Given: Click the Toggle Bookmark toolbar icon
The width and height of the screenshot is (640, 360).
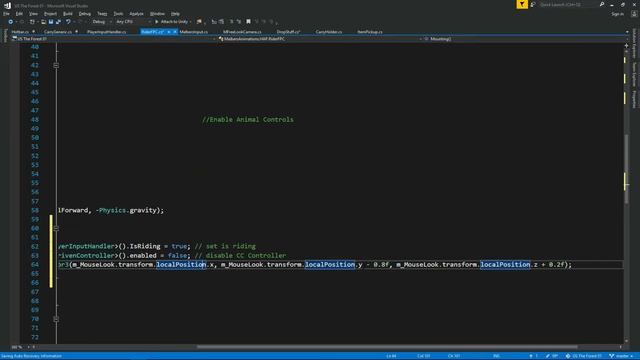Looking at the screenshot, I should click(x=249, y=22).
